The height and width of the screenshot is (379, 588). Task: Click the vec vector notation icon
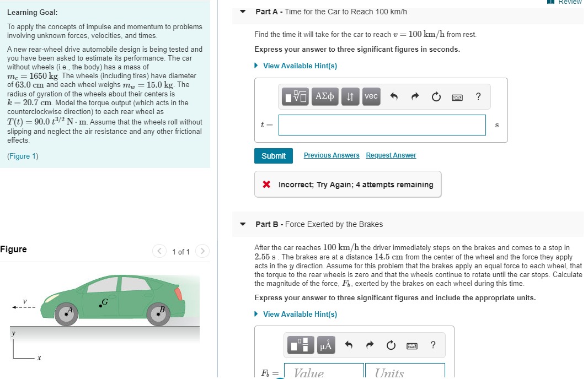(x=371, y=96)
